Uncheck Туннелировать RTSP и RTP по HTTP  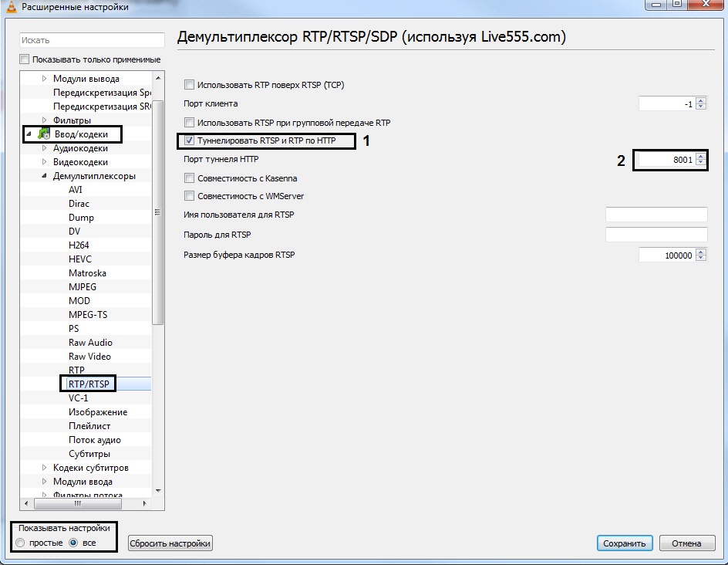click(x=189, y=141)
